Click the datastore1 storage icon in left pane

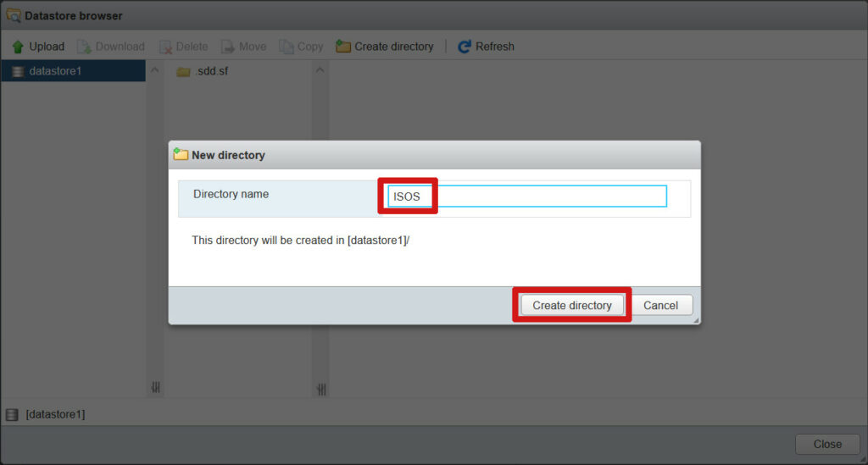point(18,71)
